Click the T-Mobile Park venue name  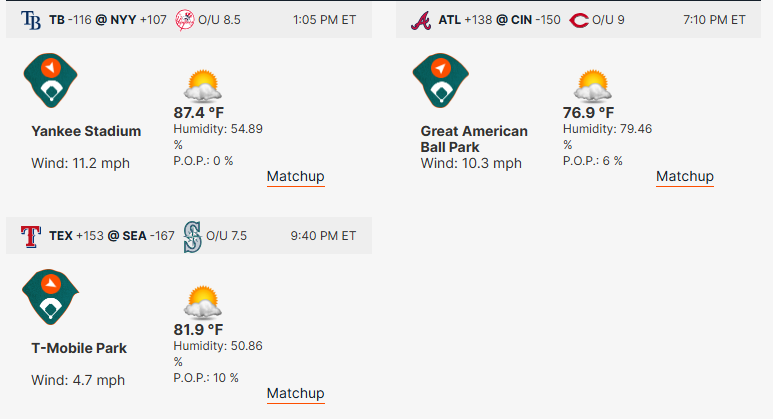coord(79,348)
